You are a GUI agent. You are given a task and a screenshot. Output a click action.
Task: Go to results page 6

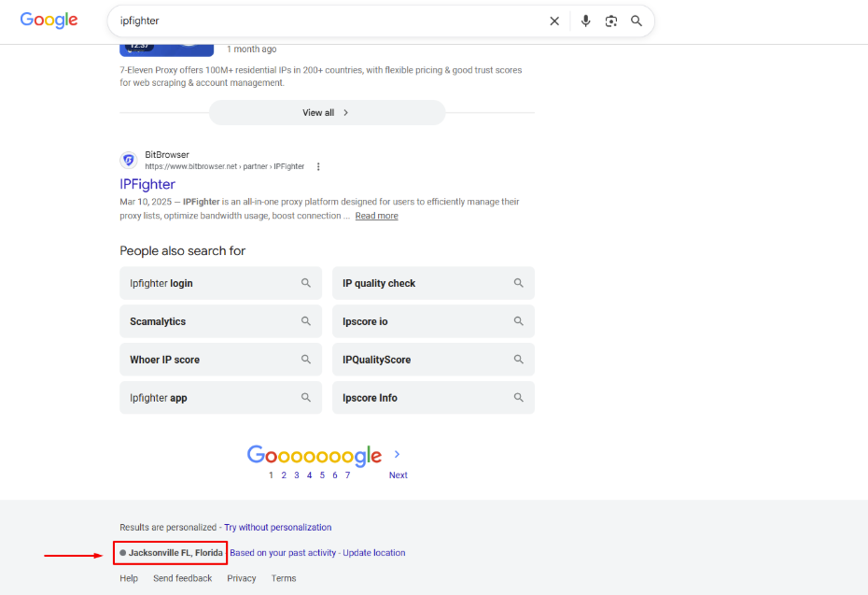pyautogui.click(x=334, y=475)
